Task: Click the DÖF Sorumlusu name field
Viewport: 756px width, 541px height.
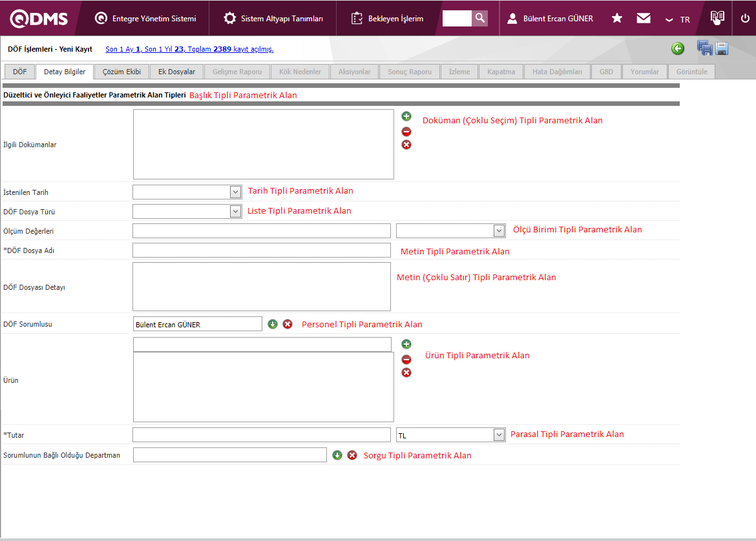Action: tap(197, 323)
